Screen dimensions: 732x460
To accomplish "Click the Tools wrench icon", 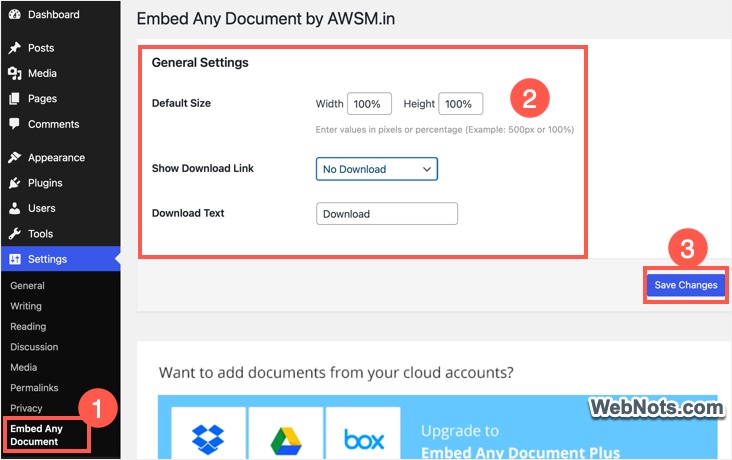I will 15,234.
